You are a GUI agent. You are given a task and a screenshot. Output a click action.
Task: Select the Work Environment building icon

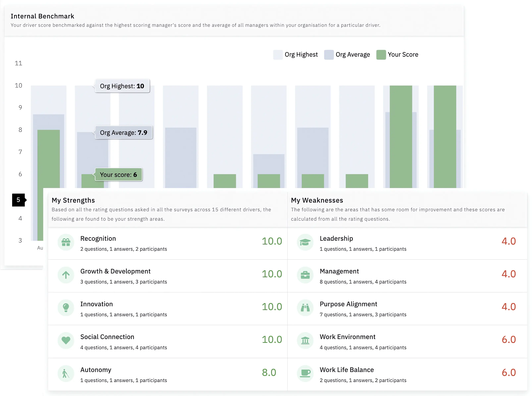[305, 340]
